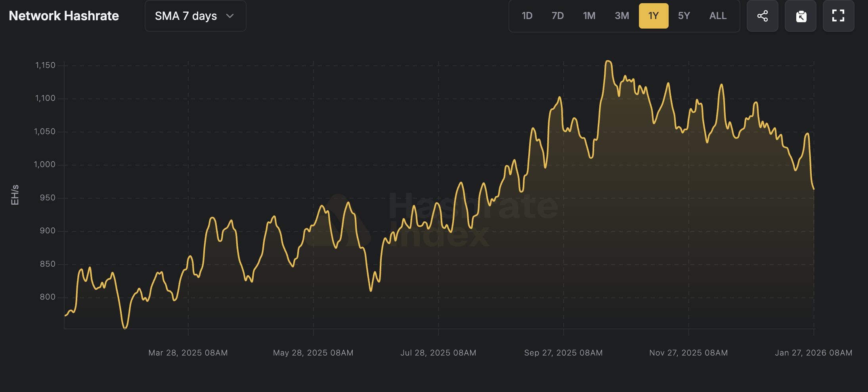Switch to the 7D time range
This screenshot has width=868, height=392.
[557, 16]
